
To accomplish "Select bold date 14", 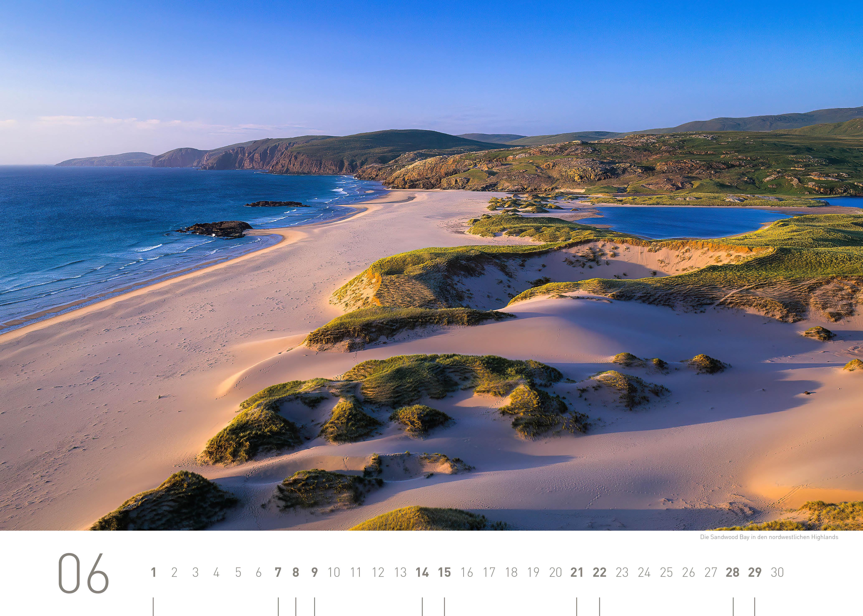I will point(422,572).
